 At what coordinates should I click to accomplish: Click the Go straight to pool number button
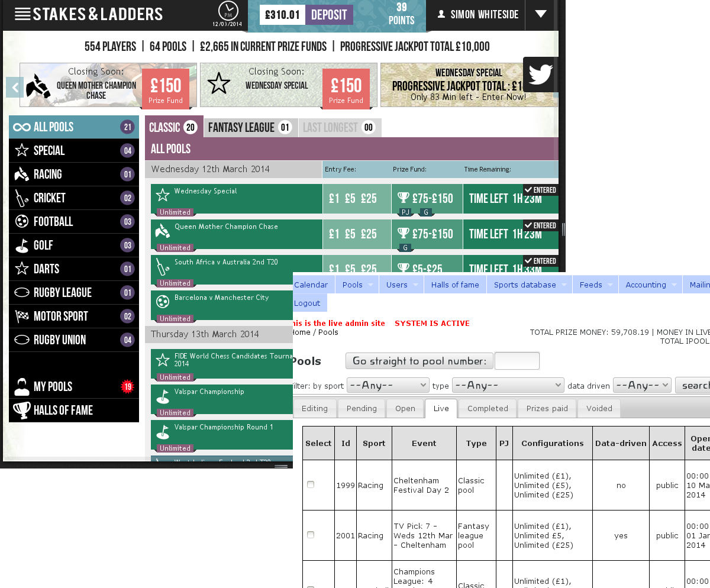[419, 361]
